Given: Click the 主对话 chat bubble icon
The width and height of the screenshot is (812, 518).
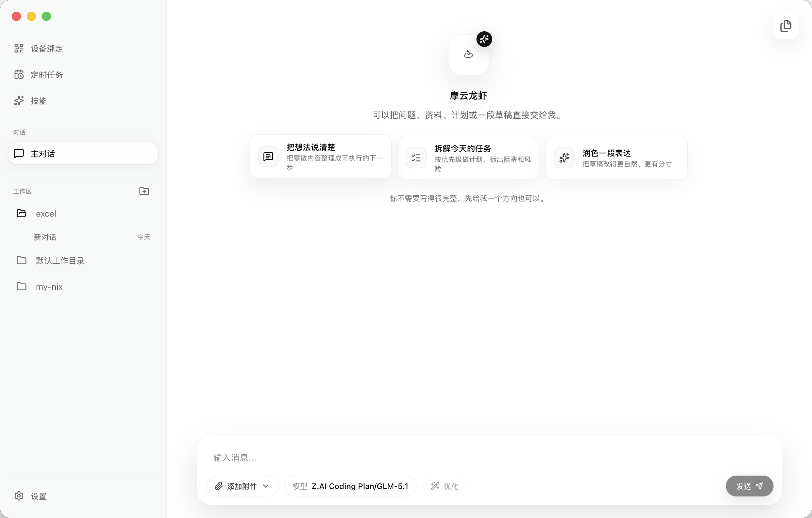Looking at the screenshot, I should [x=19, y=153].
